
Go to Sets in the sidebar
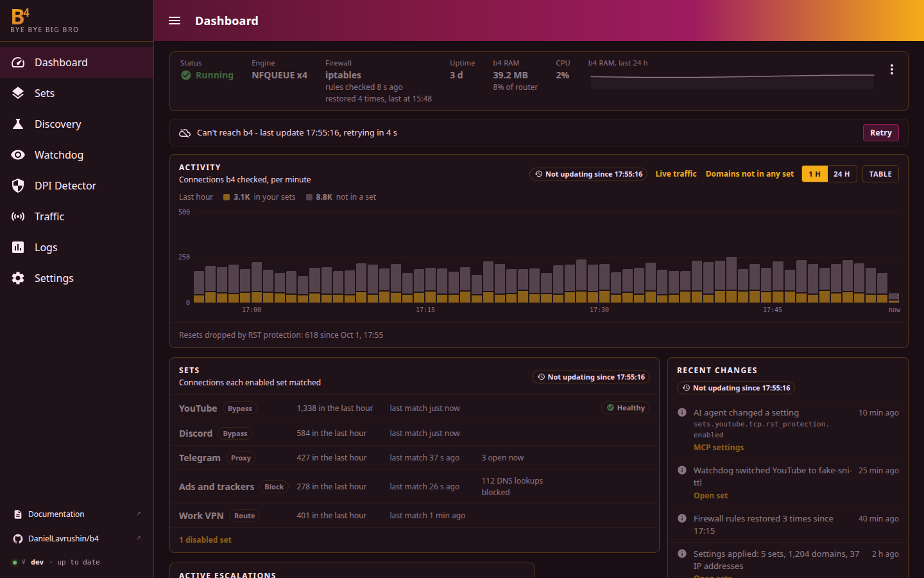tap(77, 93)
